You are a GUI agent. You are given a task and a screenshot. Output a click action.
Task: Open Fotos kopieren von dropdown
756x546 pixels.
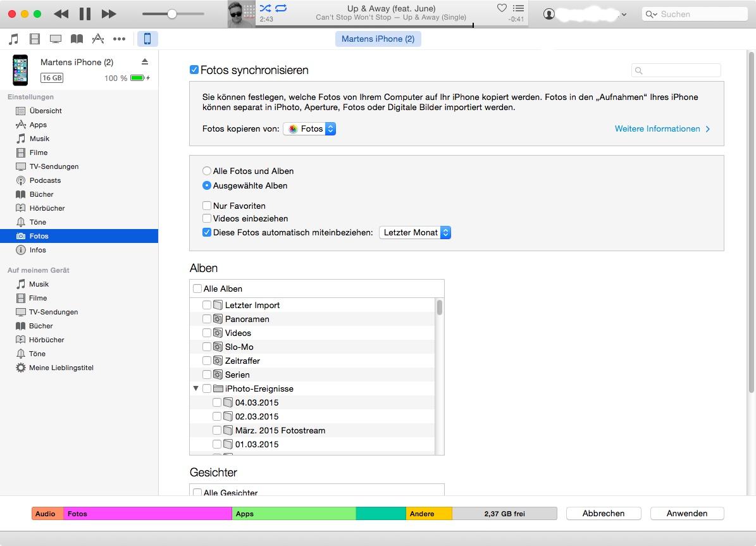point(309,129)
